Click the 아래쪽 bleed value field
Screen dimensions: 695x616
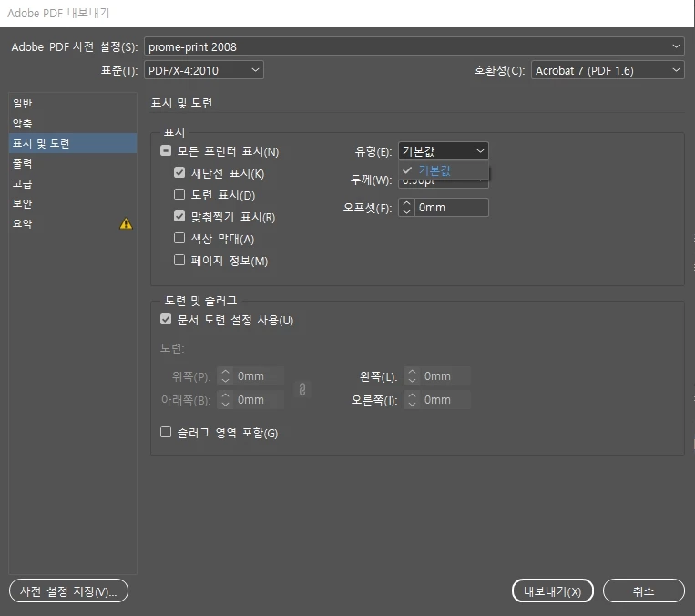[x=259, y=399]
